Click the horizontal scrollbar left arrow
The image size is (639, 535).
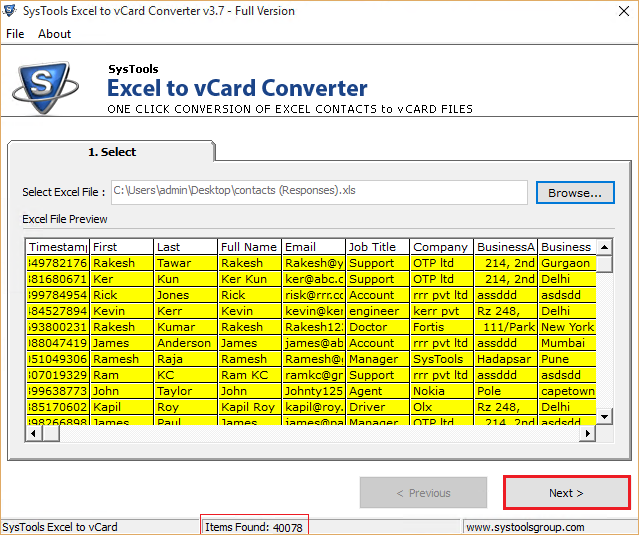[x=33, y=433]
